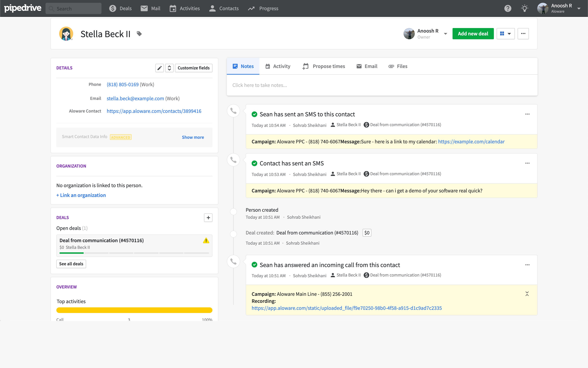Click stella.beck@example.com email link
The height and width of the screenshot is (368, 588).
[x=135, y=98]
